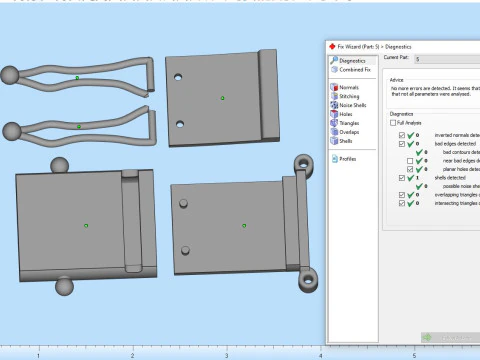Image resolution: width=480 pixels, height=360 pixels.
Task: Click the bottom ball joint on the plate
Action: [64, 286]
